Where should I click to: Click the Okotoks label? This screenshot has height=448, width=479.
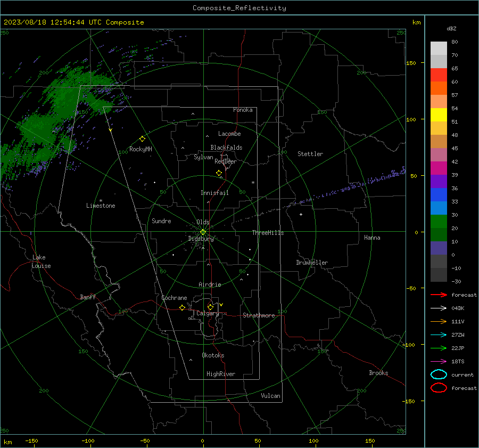click(x=213, y=355)
